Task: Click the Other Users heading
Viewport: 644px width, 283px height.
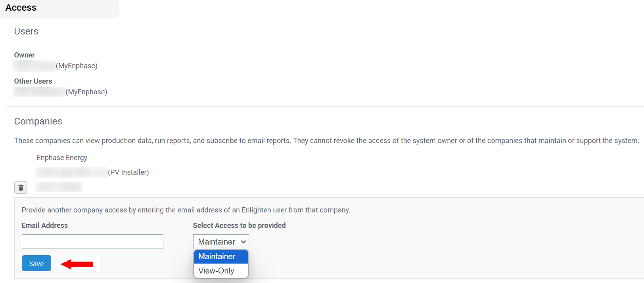Action: click(33, 81)
